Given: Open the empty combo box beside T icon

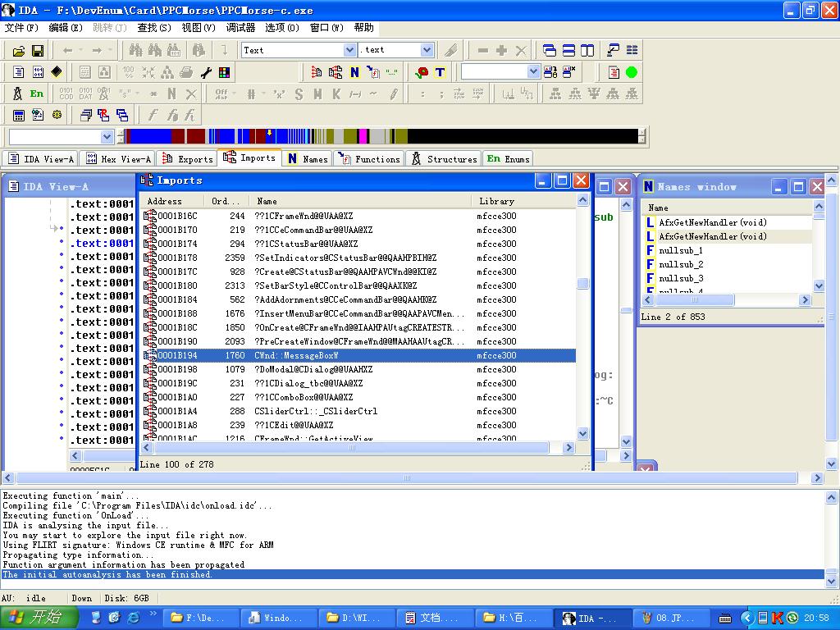Looking at the screenshot, I should (x=532, y=72).
